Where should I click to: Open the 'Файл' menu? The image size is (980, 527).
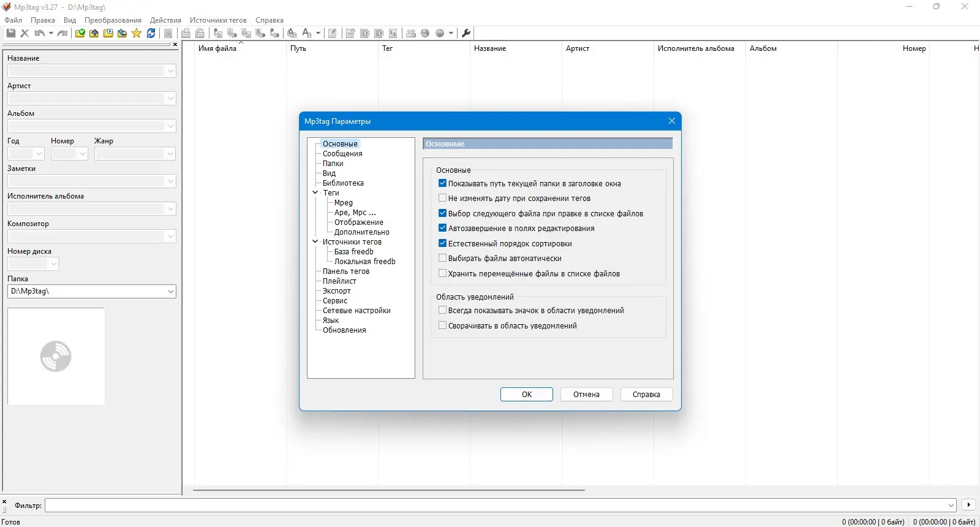(13, 20)
